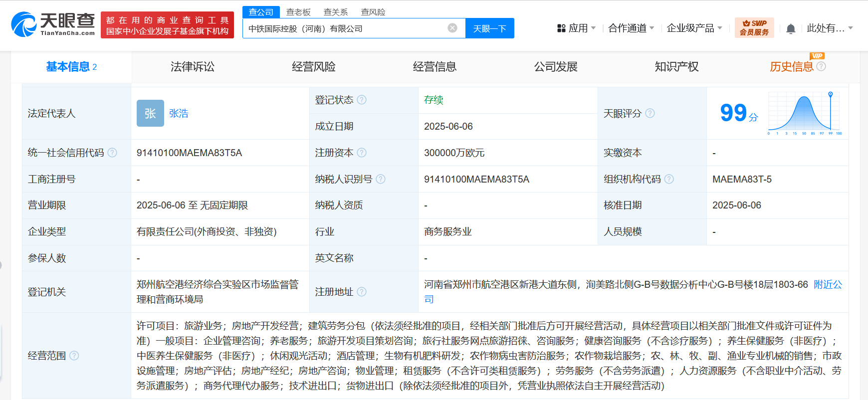Switch to the 法律诉讼 tab
Image resolution: width=868 pixels, height=400 pixels.
click(x=193, y=67)
